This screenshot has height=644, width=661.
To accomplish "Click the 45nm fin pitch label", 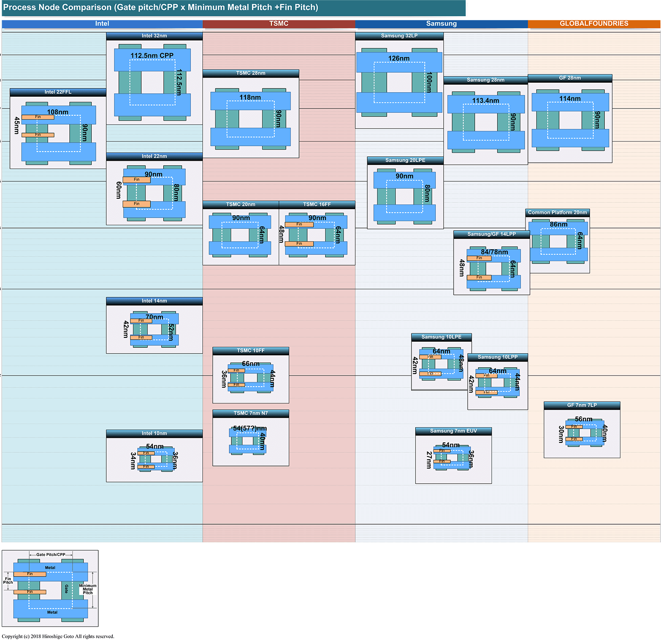I will pos(17,125).
